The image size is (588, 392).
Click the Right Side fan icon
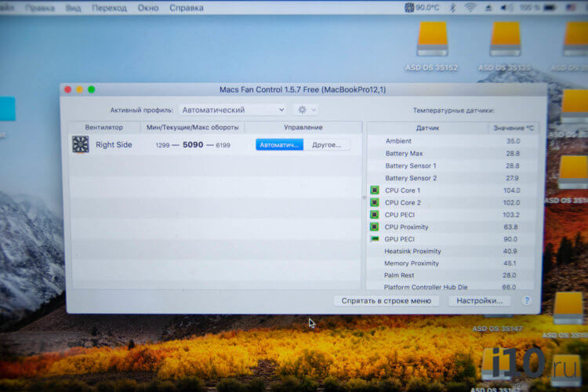pyautogui.click(x=81, y=144)
